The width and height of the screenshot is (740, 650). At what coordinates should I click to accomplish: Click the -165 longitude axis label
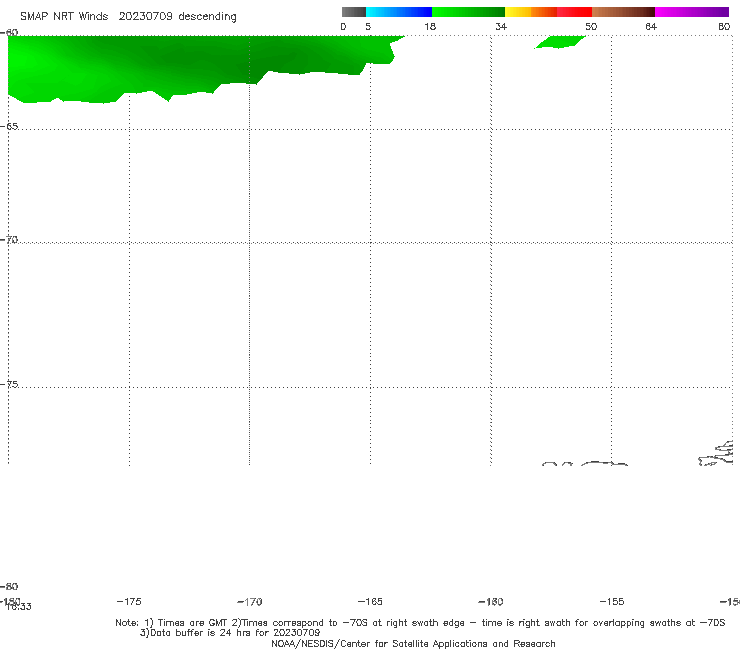coord(370,601)
